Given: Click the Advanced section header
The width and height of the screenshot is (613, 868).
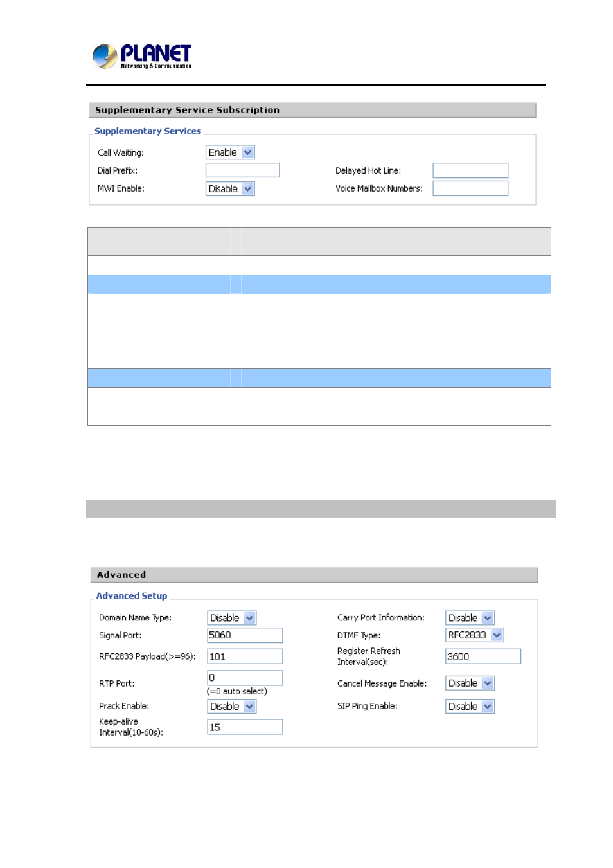Looking at the screenshot, I should tap(314, 575).
